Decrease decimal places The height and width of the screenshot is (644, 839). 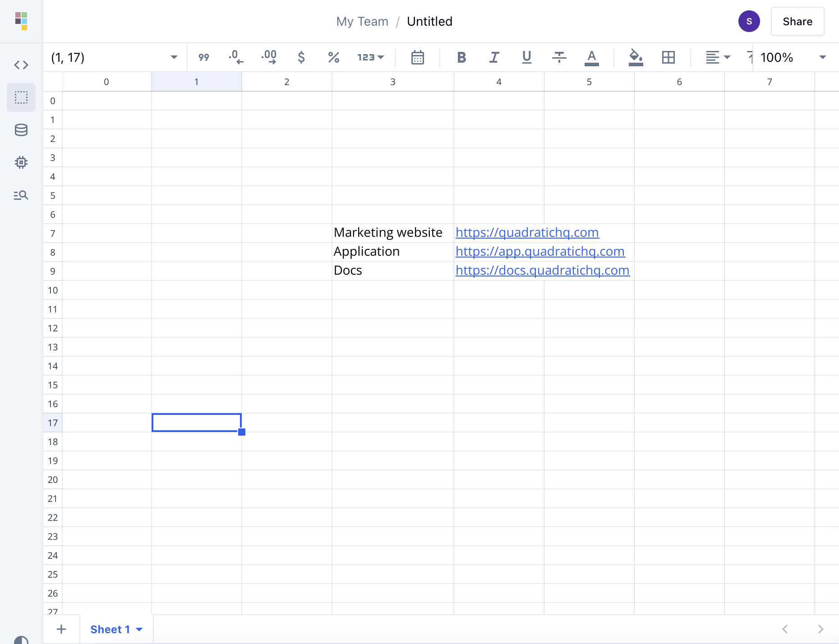[x=236, y=57]
